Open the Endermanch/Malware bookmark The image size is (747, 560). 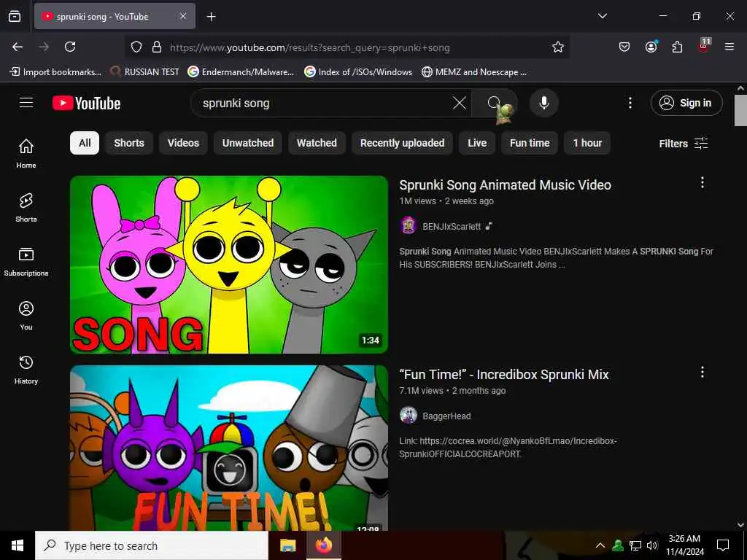click(x=241, y=72)
